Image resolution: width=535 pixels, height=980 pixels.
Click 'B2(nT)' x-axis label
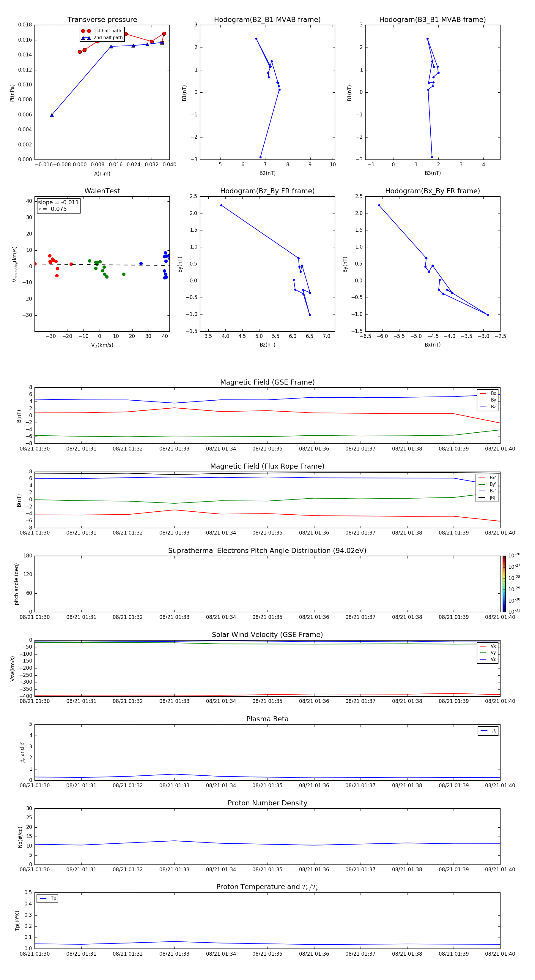click(x=267, y=173)
